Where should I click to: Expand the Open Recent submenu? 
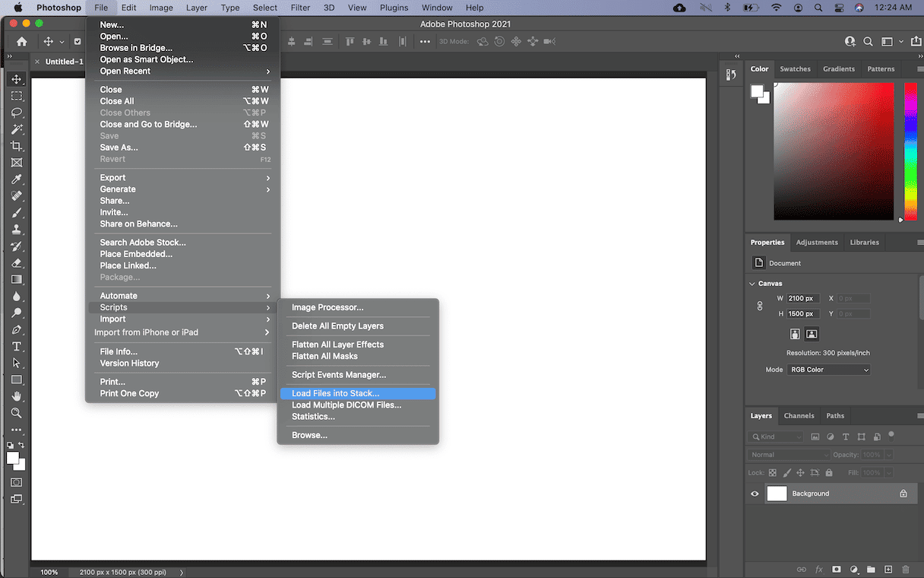pyautogui.click(x=185, y=71)
